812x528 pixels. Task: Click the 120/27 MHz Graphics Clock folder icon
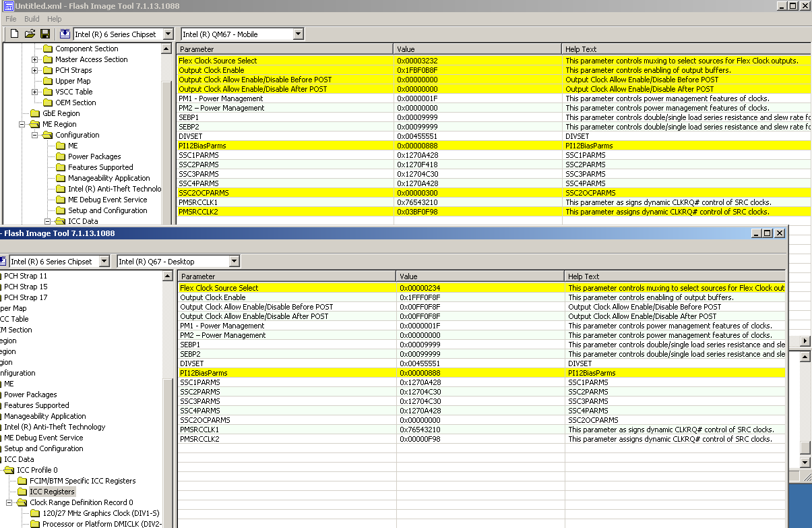[35, 513]
